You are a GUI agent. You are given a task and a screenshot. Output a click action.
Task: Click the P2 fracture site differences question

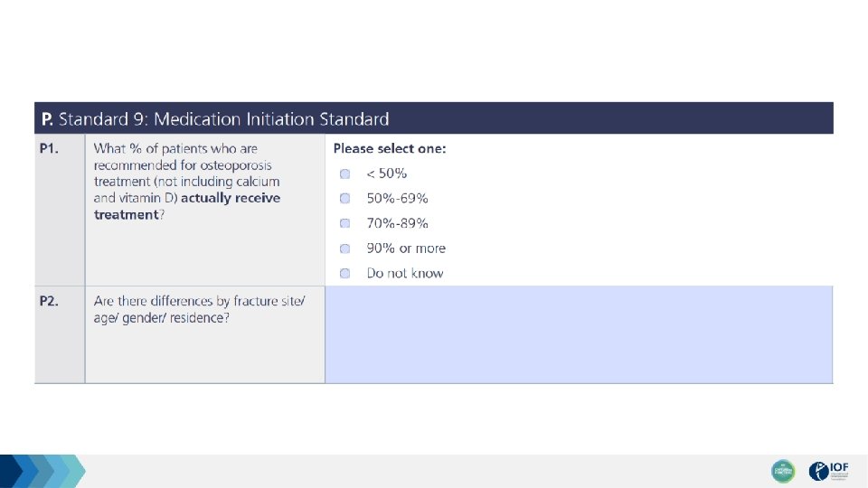coord(199,309)
